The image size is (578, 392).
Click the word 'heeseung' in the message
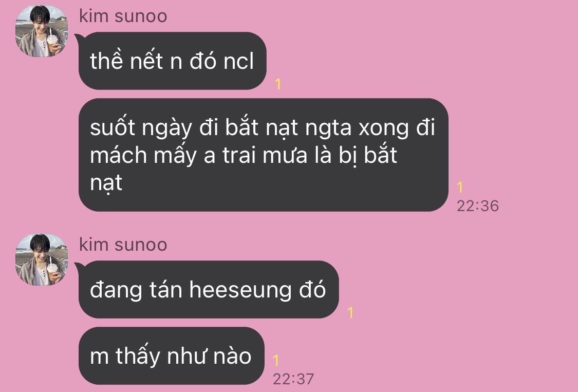point(240,290)
